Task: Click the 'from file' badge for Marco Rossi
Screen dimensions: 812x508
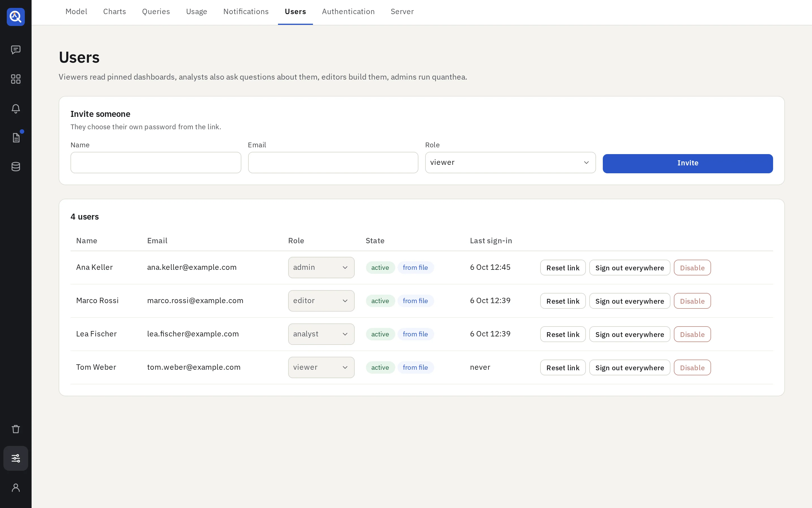Action: [415, 301]
